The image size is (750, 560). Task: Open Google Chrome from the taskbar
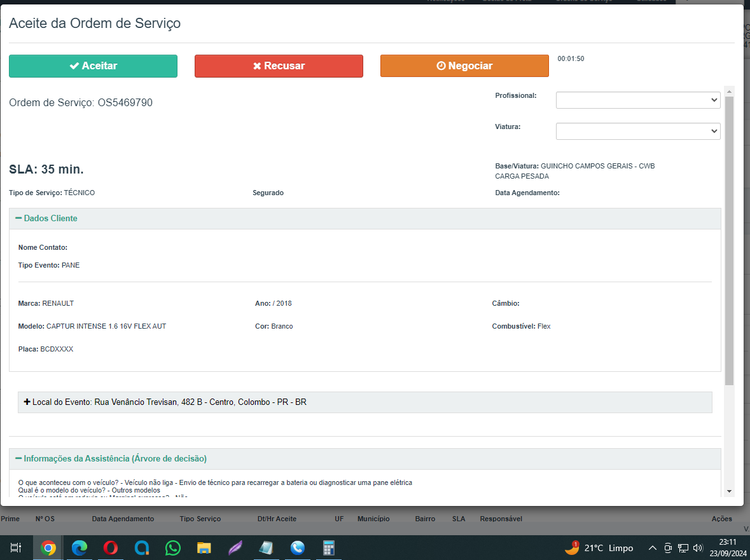48,548
